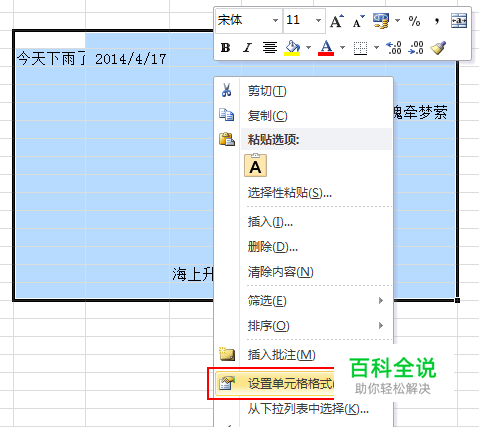Apply yellow fill color bucket
The image size is (479, 427).
[x=292, y=48]
